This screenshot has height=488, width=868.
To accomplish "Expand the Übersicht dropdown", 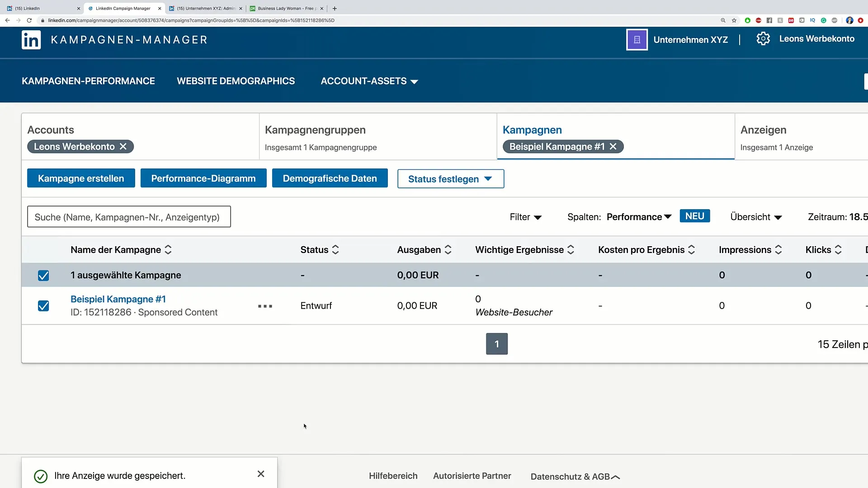I will [756, 217].
